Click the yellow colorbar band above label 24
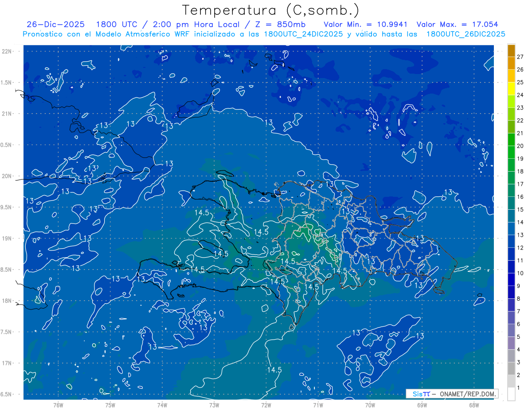 coord(511,88)
